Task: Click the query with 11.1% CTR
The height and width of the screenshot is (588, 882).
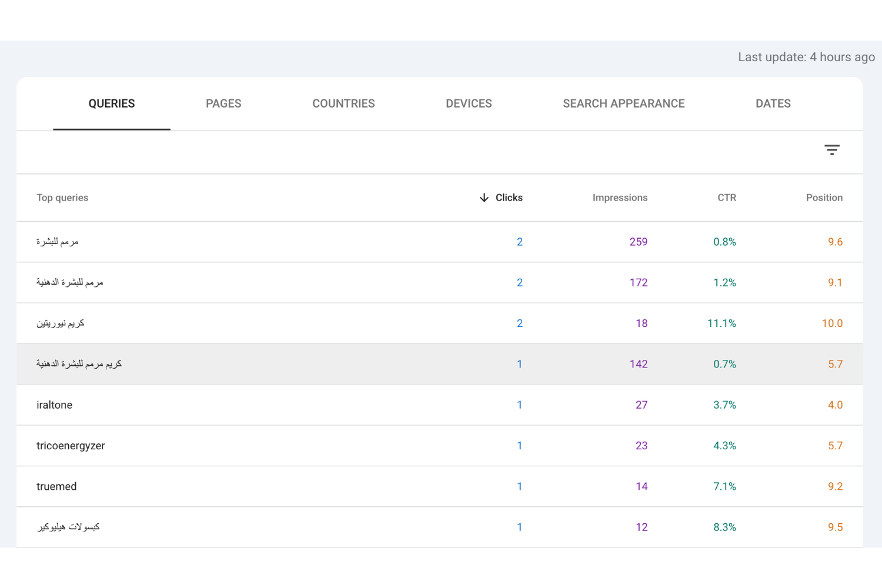Action: click(x=61, y=323)
